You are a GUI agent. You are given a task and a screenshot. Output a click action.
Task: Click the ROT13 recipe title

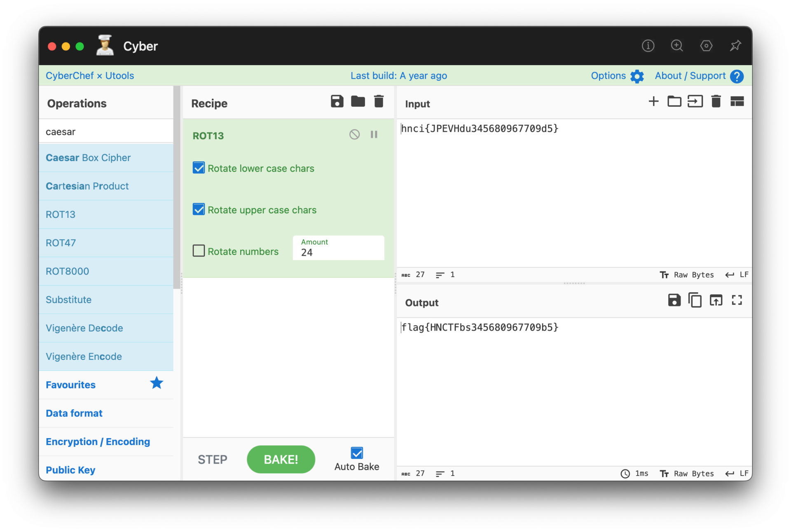208,135
